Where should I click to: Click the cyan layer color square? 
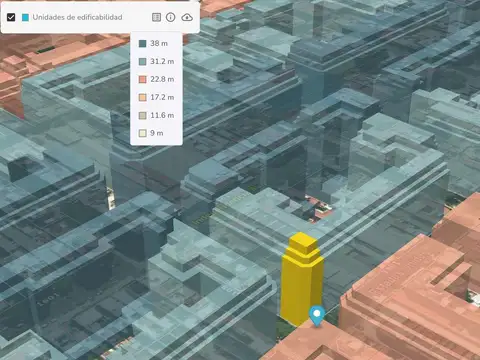coord(25,17)
